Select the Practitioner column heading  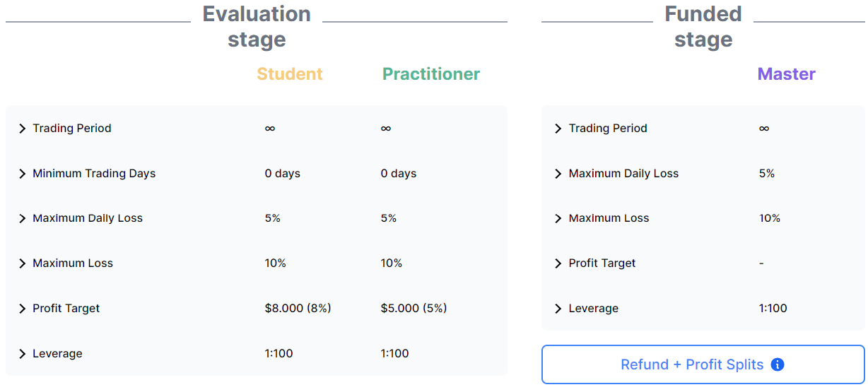[431, 74]
